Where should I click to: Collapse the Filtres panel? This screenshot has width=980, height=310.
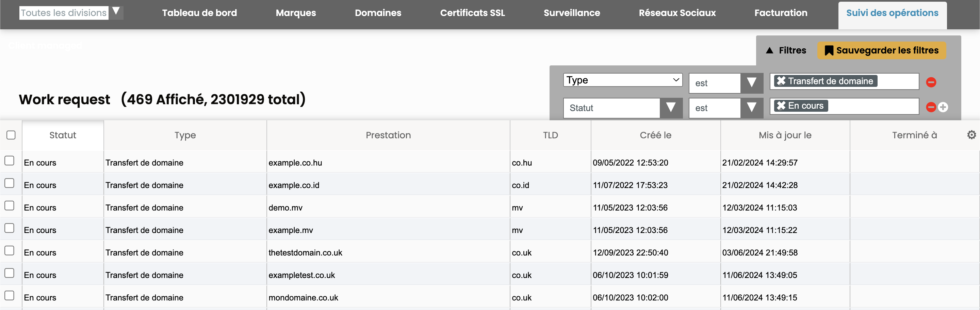click(786, 50)
